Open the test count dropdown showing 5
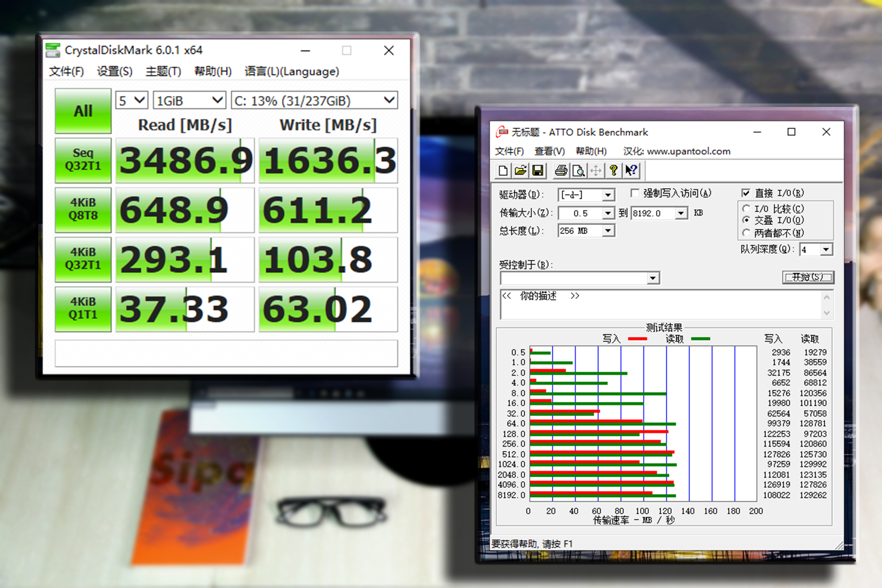 [130, 100]
